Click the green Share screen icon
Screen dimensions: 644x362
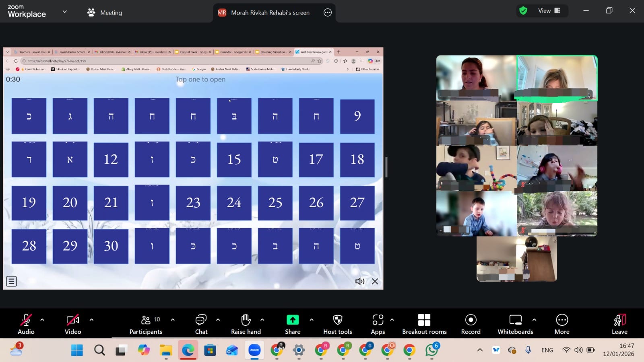[x=293, y=320]
